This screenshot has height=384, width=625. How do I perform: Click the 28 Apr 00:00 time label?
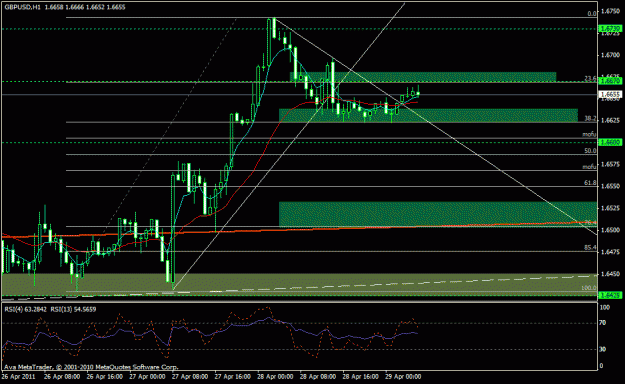tap(275, 376)
